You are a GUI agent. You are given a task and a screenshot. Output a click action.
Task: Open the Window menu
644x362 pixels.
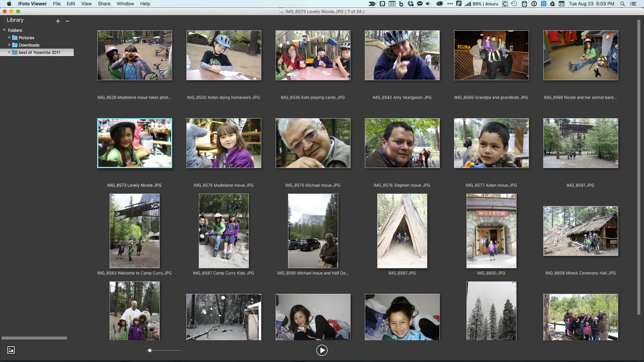[x=125, y=4]
